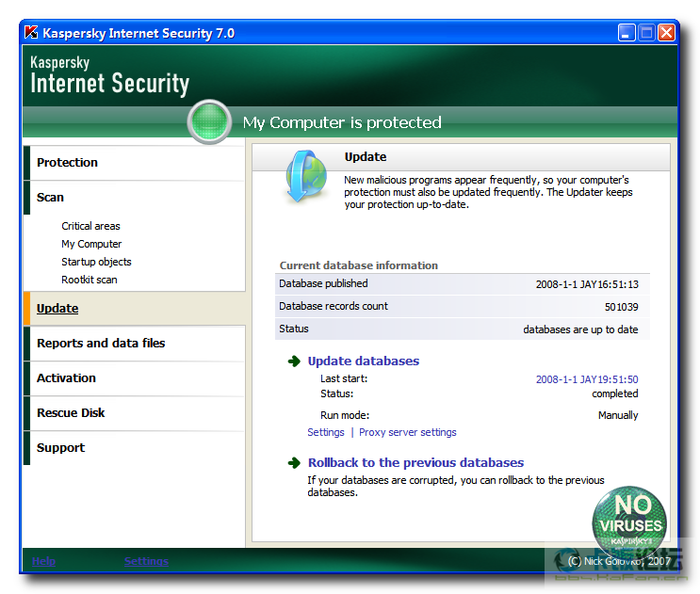This screenshot has width=700, height=594.
Task: Open the Rescue Disk section
Action: 71,412
